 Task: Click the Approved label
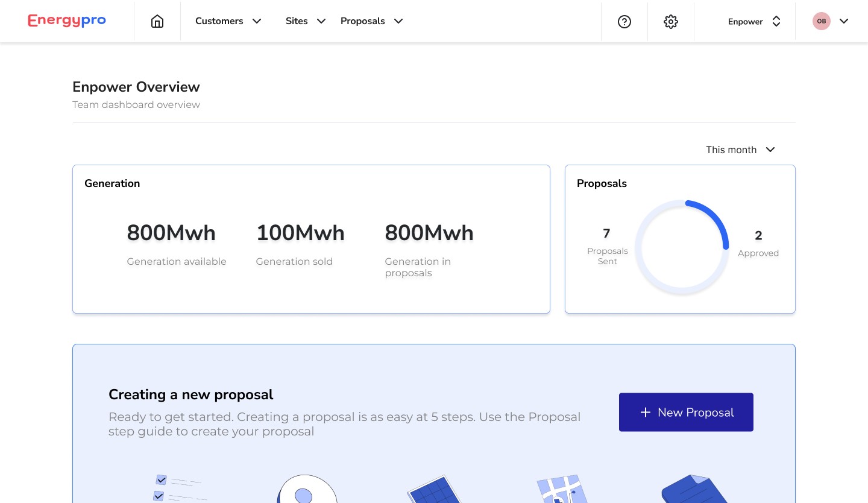pyautogui.click(x=758, y=253)
